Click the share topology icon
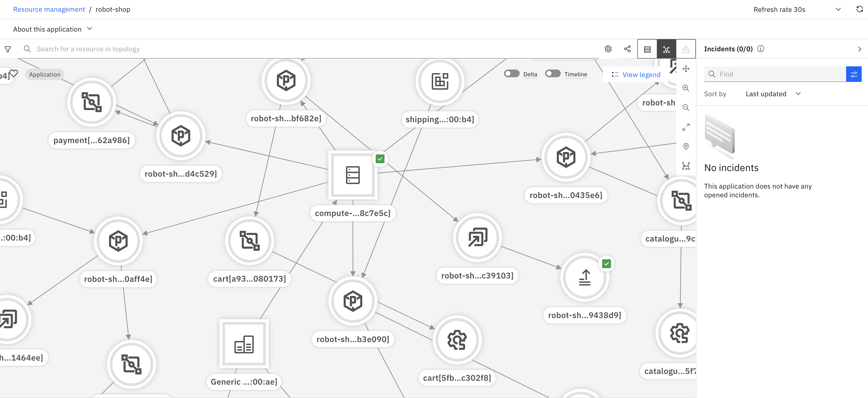 627,49
